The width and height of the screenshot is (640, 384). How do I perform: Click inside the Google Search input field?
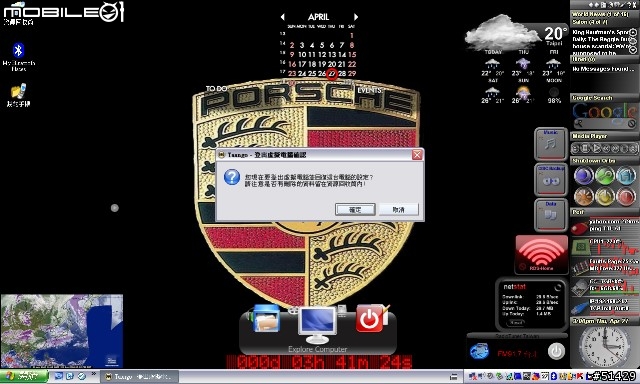(605, 123)
